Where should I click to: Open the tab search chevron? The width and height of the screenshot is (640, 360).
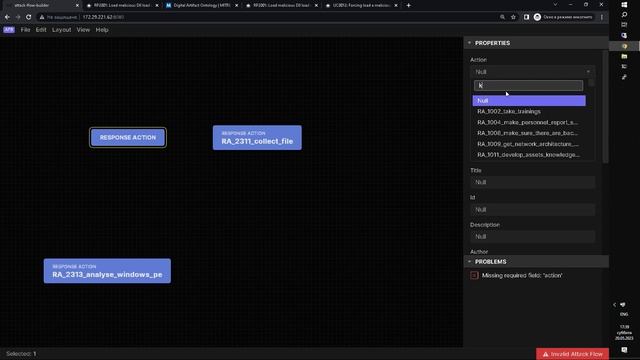coord(555,4)
